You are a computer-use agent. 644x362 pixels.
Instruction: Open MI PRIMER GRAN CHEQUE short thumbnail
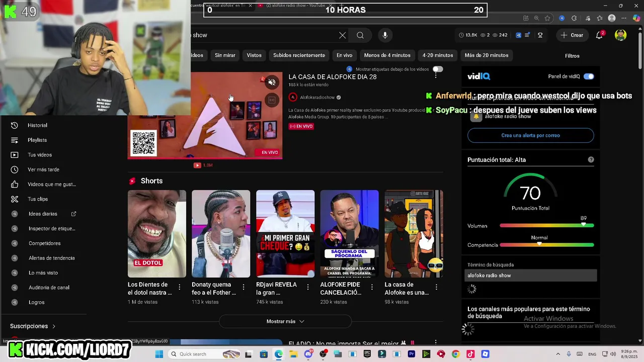pos(285,234)
